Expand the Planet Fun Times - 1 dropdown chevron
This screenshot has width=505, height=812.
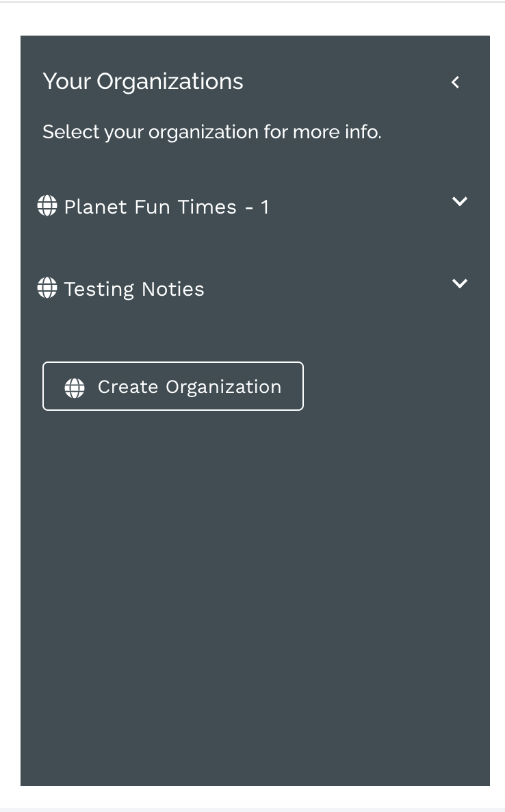460,201
